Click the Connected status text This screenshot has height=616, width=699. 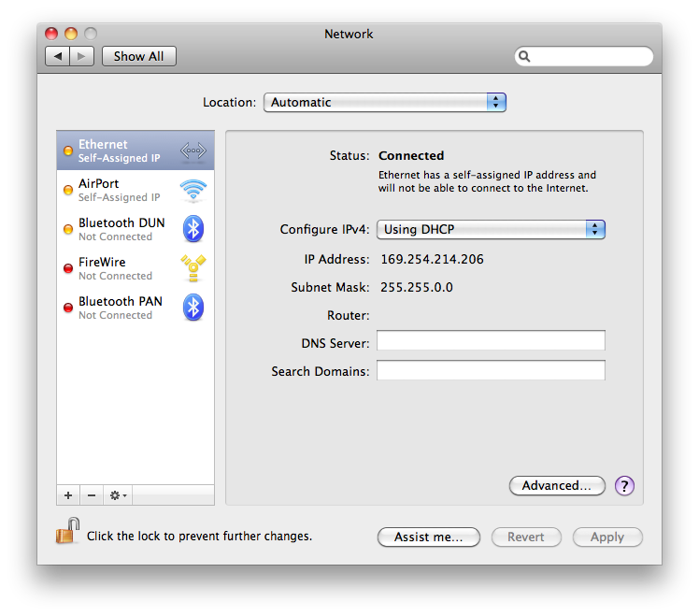[x=411, y=156]
